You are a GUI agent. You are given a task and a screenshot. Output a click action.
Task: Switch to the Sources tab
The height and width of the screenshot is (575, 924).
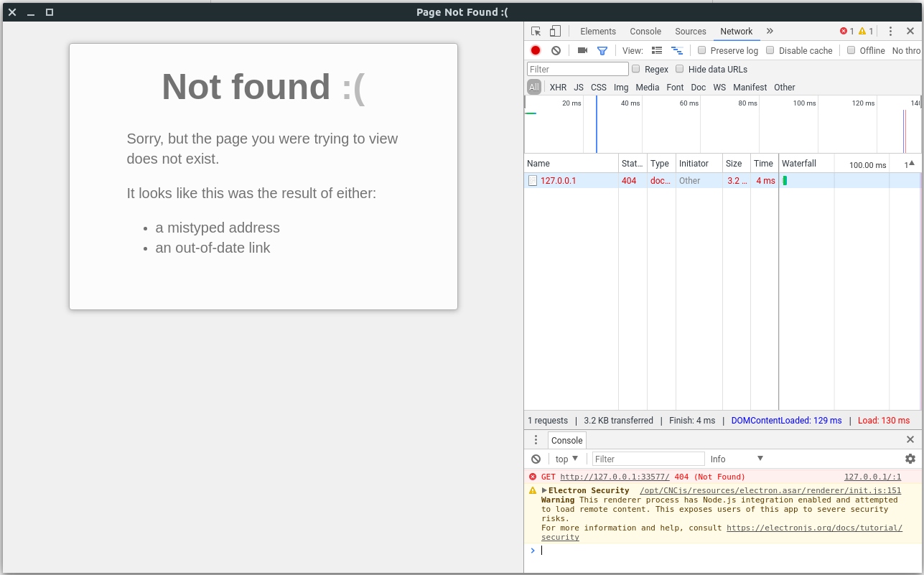click(690, 31)
